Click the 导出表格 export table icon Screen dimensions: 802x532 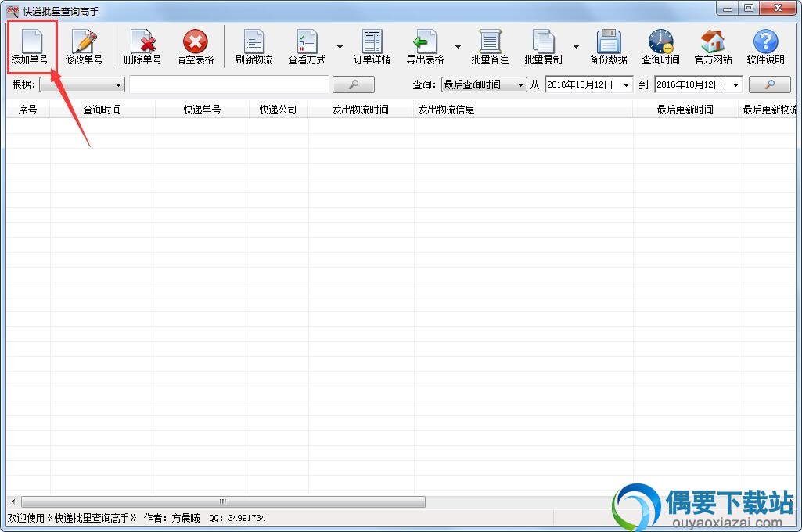pyautogui.click(x=425, y=47)
